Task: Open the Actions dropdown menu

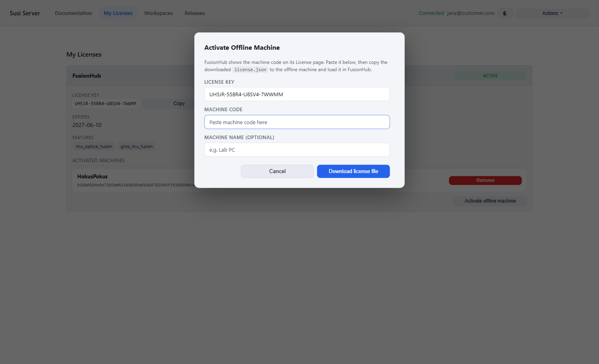Action: (x=552, y=13)
